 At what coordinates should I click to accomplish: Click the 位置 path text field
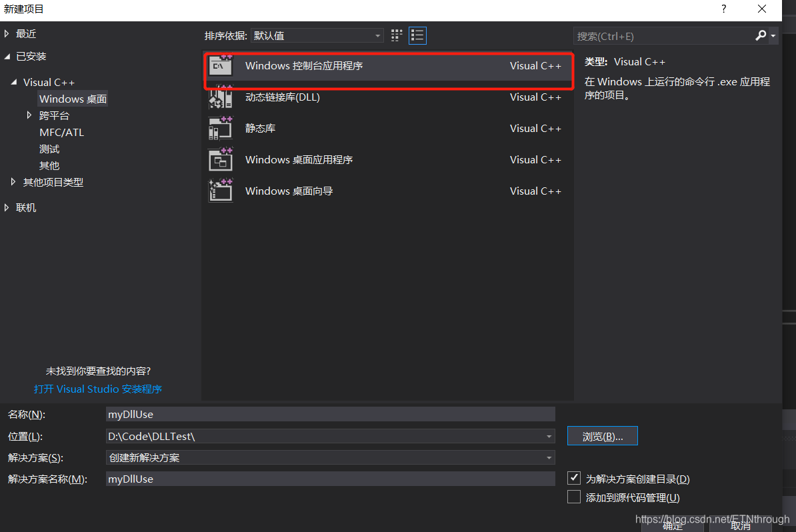pos(325,436)
